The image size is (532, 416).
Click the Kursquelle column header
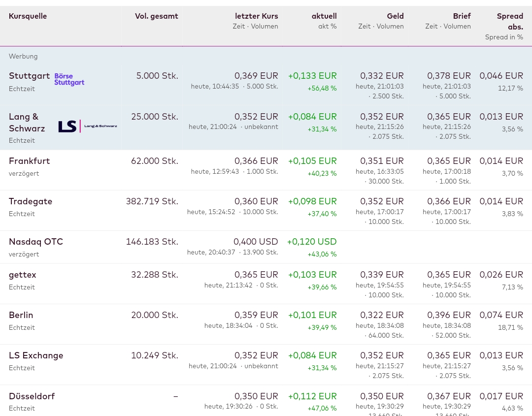(x=28, y=16)
